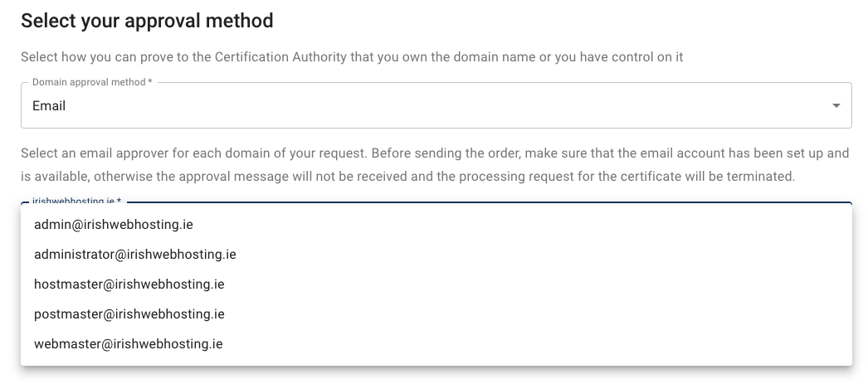The height and width of the screenshot is (384, 868).
Task: Click empty middle area of approval method field
Action: (x=432, y=106)
